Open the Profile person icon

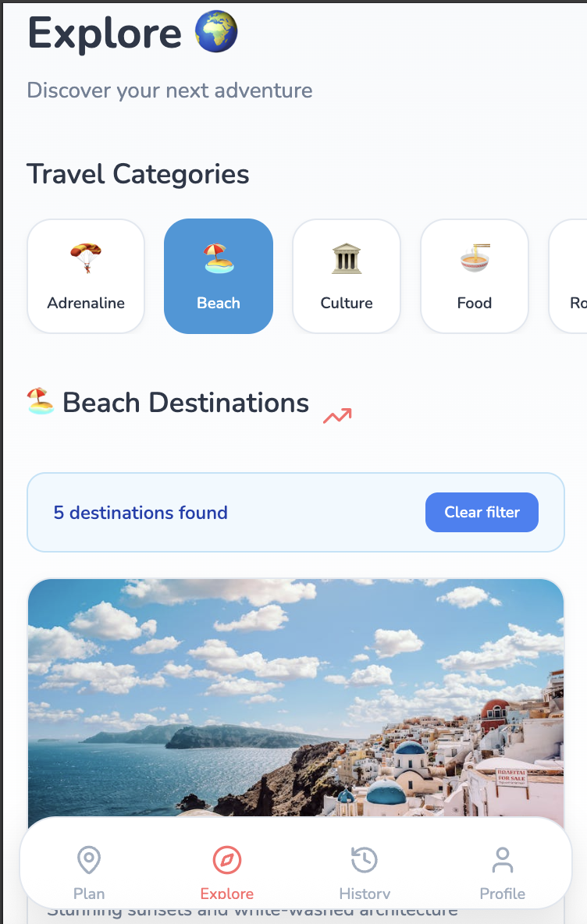click(x=503, y=860)
